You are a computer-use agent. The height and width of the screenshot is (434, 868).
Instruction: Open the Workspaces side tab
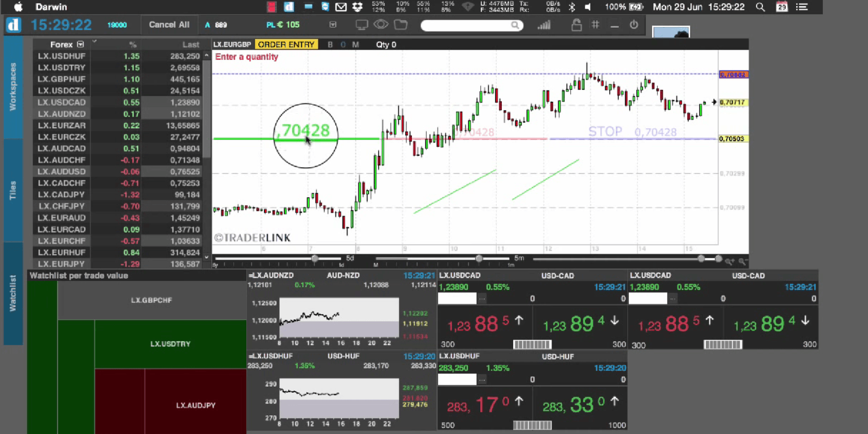(13, 86)
